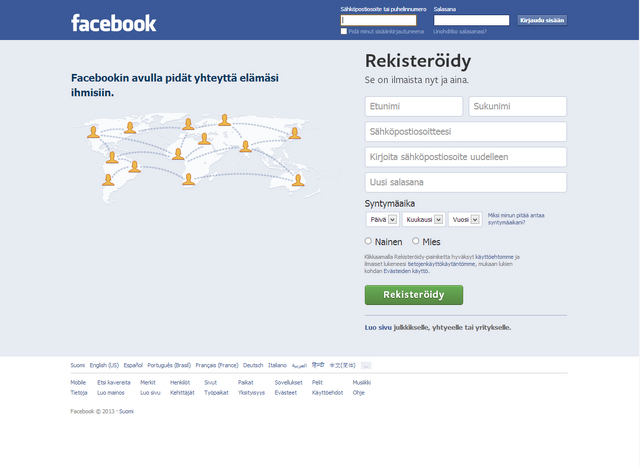Viewport: 640px width, 466px height.
Task: Open more languages with the ellipsis button
Action: pyautogui.click(x=366, y=366)
